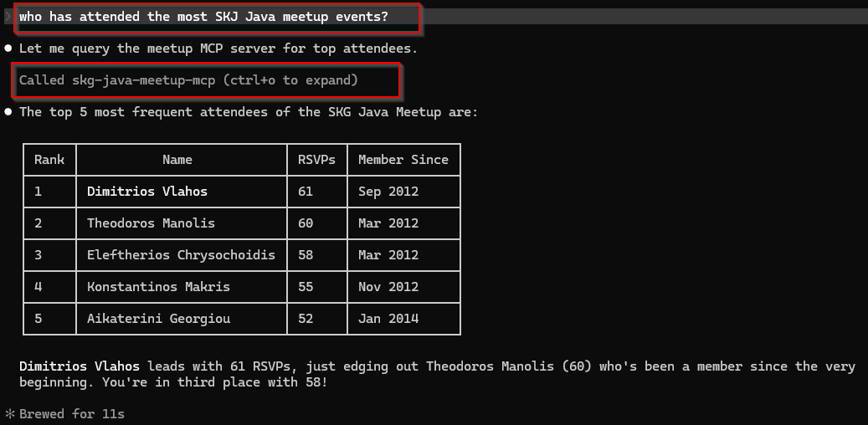The width and height of the screenshot is (868, 425).
Task: Click the "Konstantinos Makris" table cell
Action: [182, 287]
